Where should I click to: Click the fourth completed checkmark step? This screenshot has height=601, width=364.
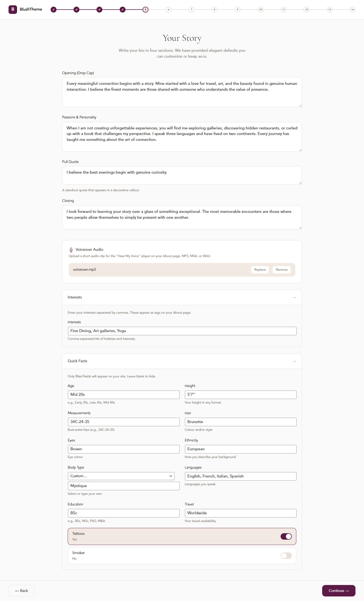click(122, 9)
